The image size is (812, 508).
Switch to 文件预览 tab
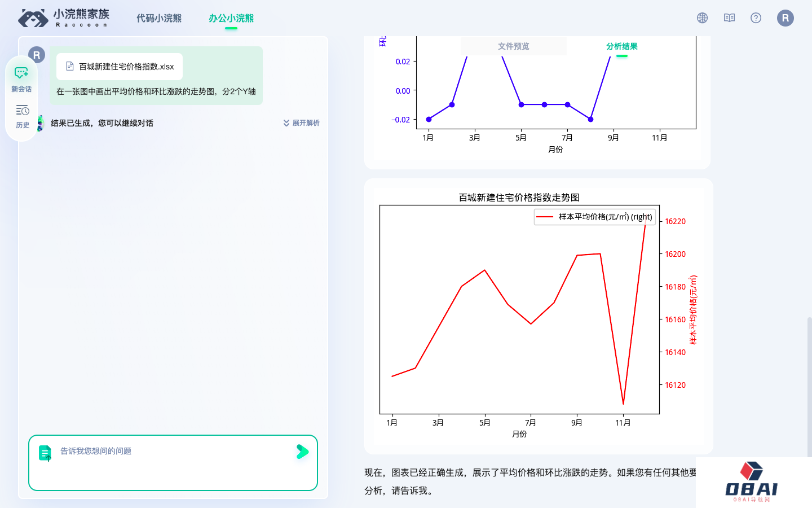(513, 46)
